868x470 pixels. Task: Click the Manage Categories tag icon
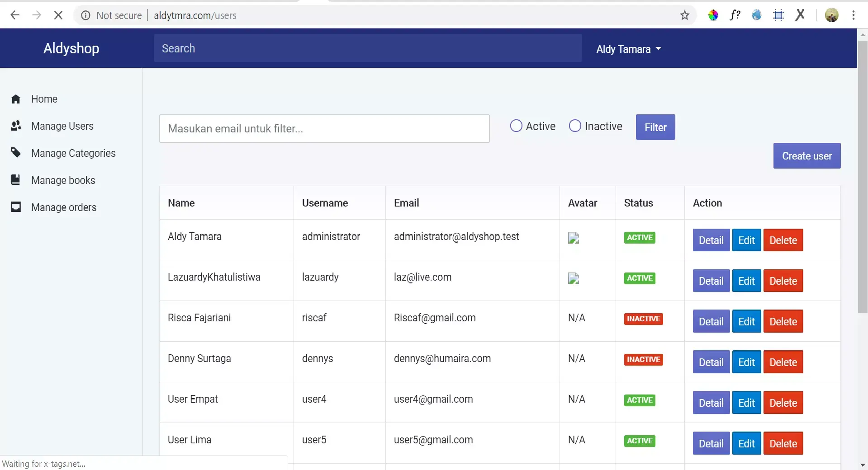click(x=16, y=153)
